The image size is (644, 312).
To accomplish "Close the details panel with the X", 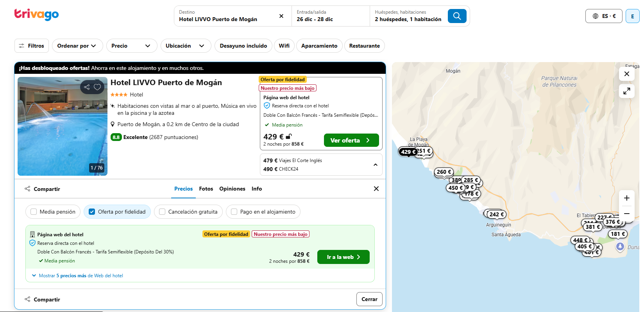I will tap(376, 189).
